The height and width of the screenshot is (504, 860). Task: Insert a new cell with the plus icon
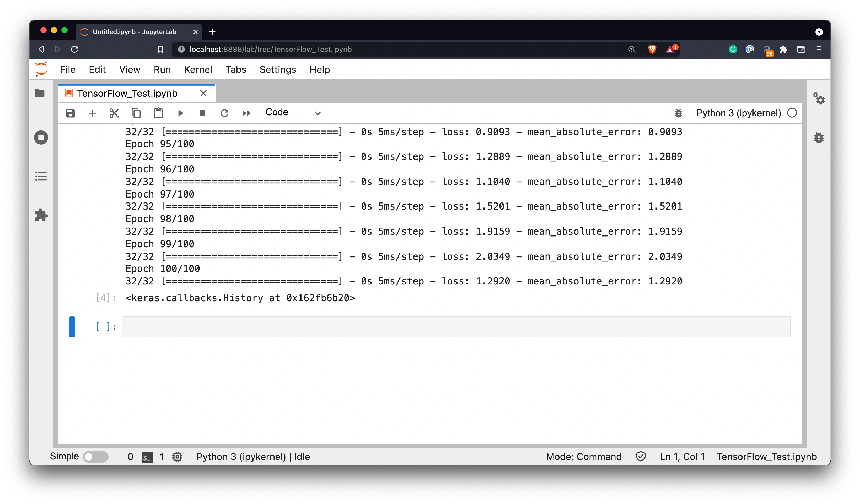coord(92,113)
